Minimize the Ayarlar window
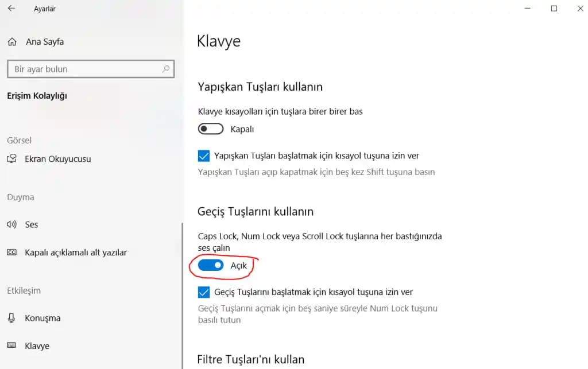 click(x=527, y=9)
